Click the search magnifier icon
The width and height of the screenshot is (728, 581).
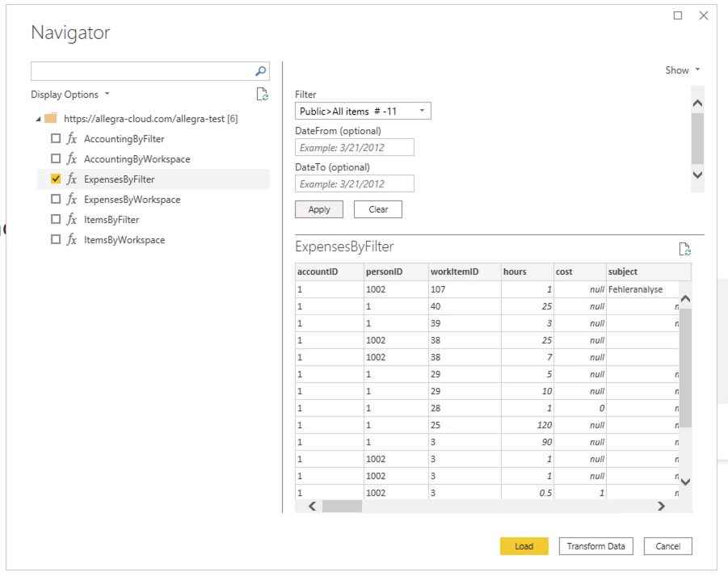tap(260, 71)
